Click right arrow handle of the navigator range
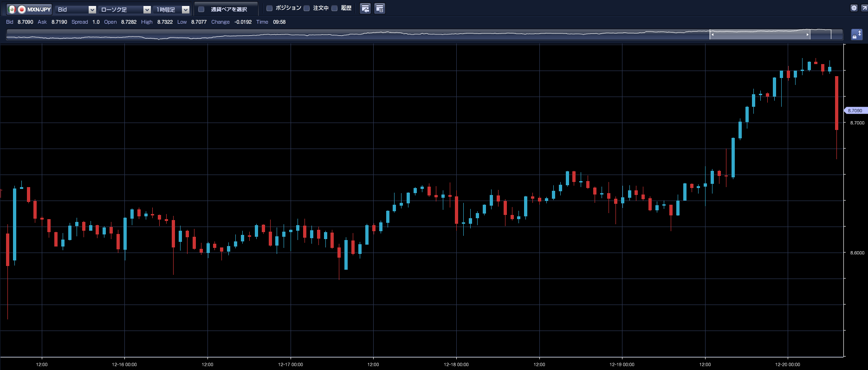The height and width of the screenshot is (370, 868). [807, 34]
